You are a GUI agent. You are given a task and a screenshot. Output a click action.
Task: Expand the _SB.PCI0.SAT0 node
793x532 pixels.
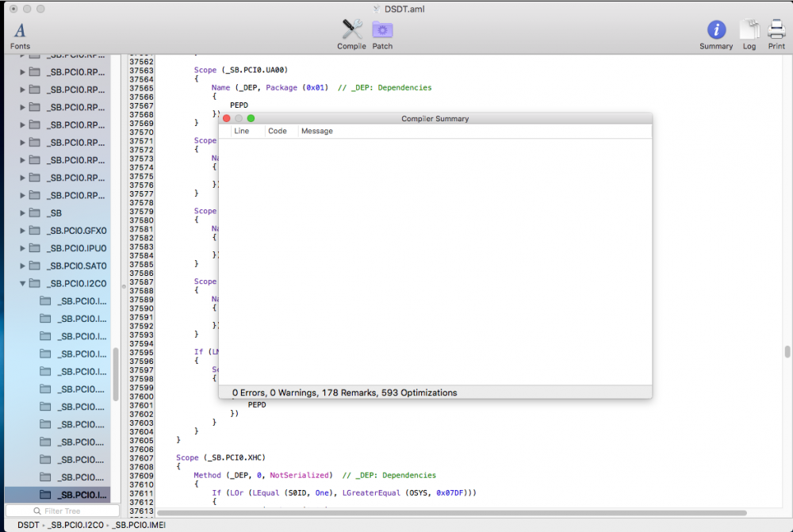point(21,266)
